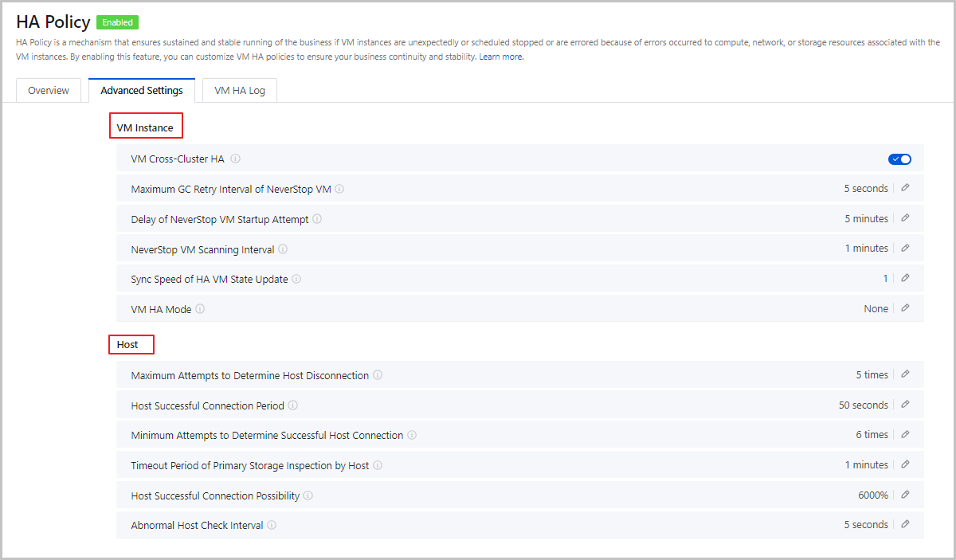The height and width of the screenshot is (560, 956).
Task: Edit Timeout Period of Primary Storage Inspection
Action: 905,464
